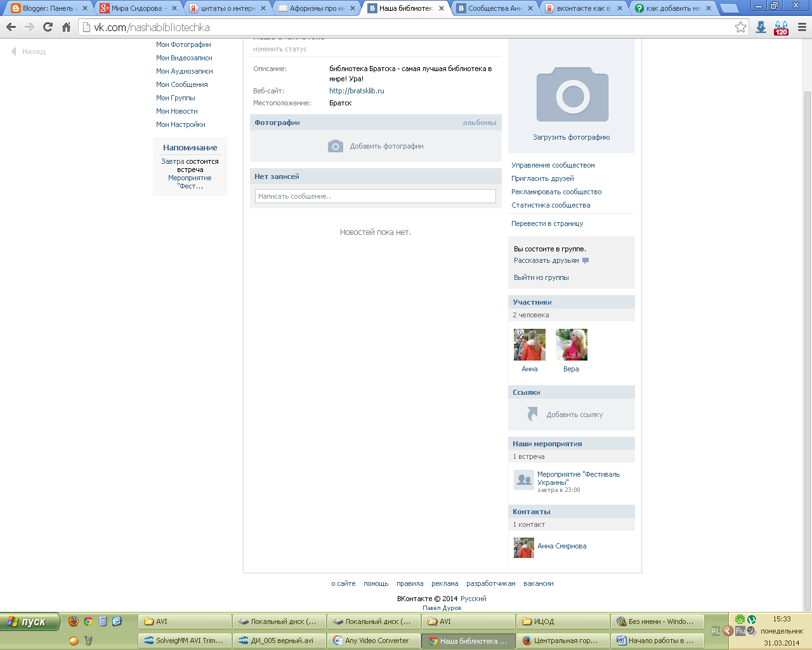Open Мои Фотографии in left menu

(183, 44)
